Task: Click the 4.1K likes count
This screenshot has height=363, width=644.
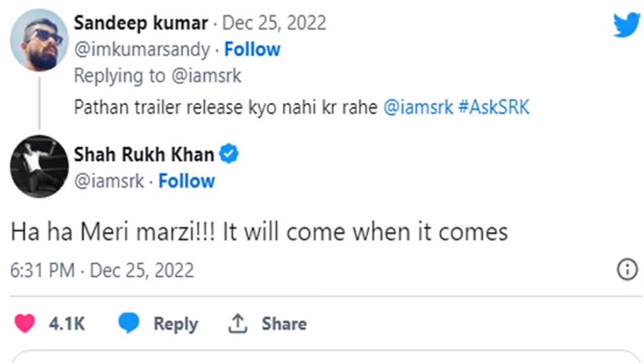Action: point(67,324)
